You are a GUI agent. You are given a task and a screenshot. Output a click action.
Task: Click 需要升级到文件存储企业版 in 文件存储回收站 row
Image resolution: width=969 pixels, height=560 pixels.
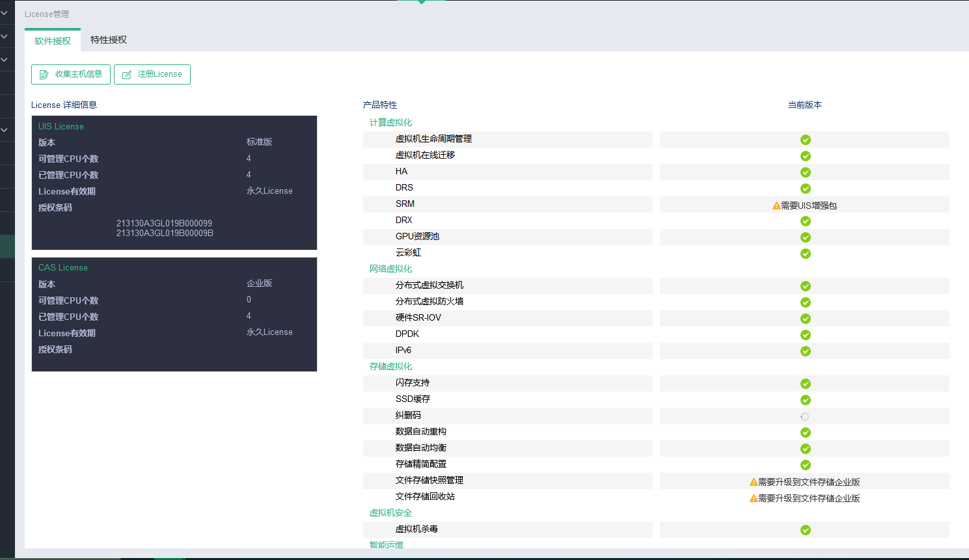coord(809,498)
